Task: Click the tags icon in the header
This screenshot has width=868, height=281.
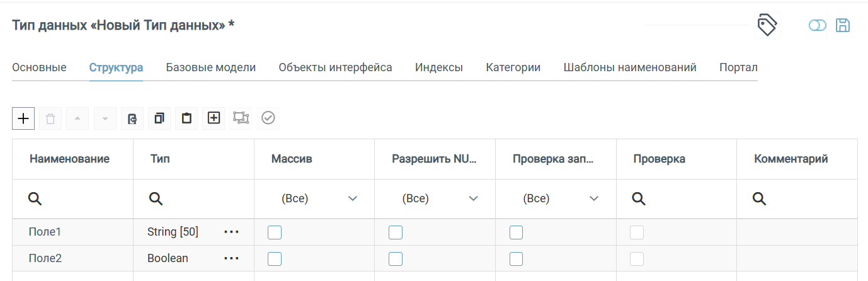Action: [767, 26]
